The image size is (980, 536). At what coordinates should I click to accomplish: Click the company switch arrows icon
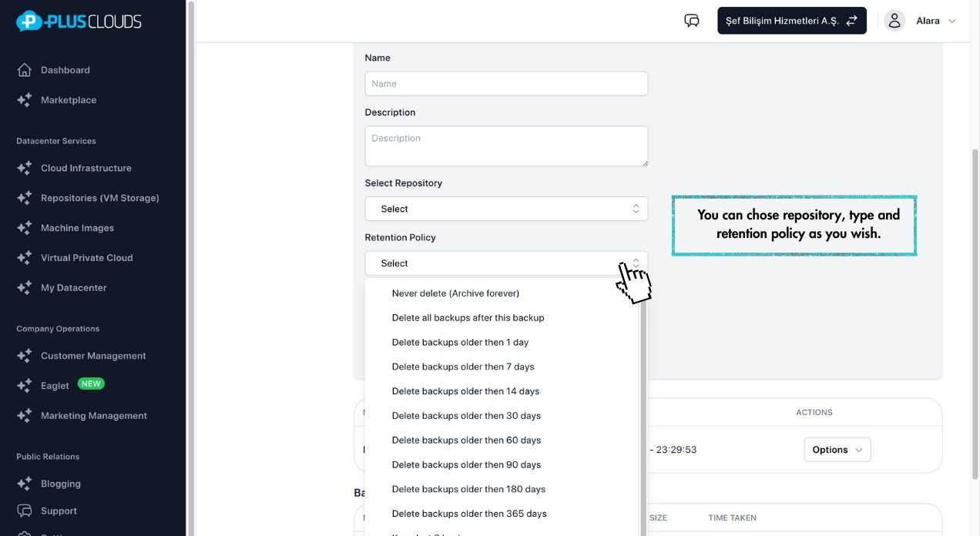[851, 20]
